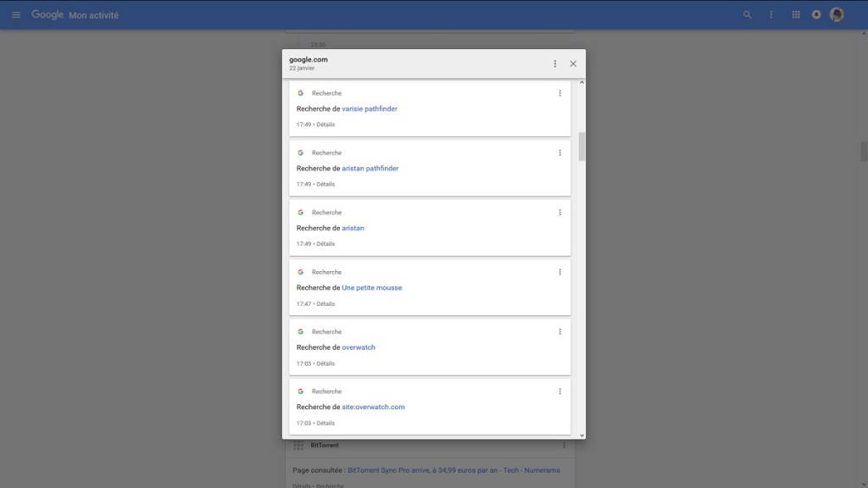
Task: Open the hamburger main menu
Action: pyautogui.click(x=16, y=15)
